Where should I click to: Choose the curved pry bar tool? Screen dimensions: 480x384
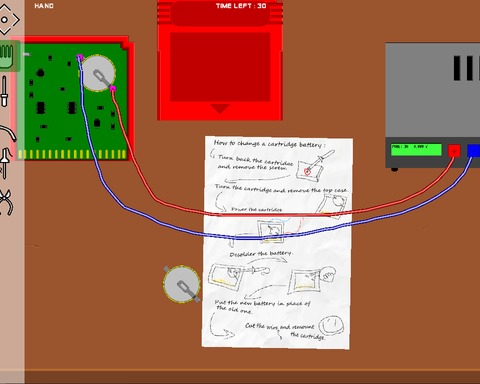(8, 132)
